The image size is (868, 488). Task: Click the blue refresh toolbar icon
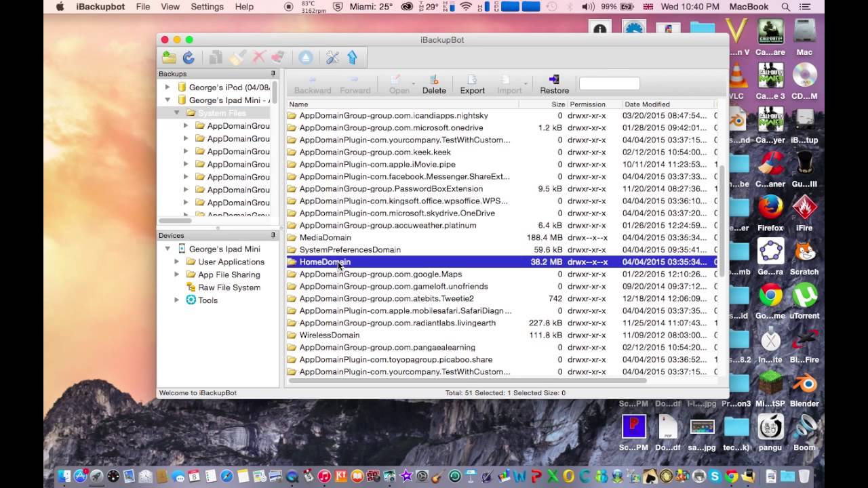coord(189,58)
